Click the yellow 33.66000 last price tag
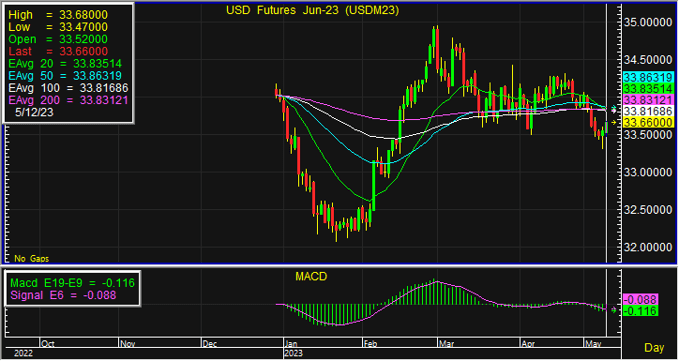 pyautogui.click(x=648, y=123)
